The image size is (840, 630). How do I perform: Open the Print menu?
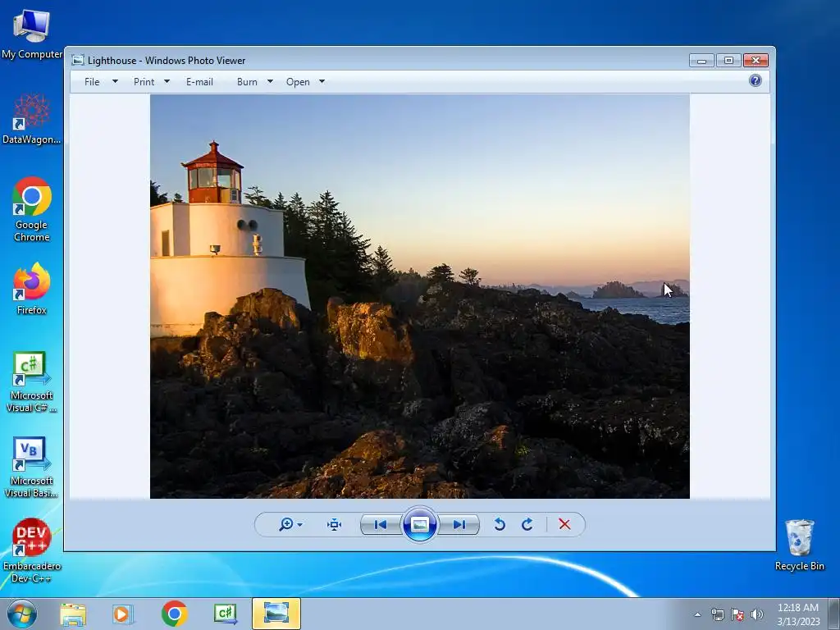click(x=144, y=81)
